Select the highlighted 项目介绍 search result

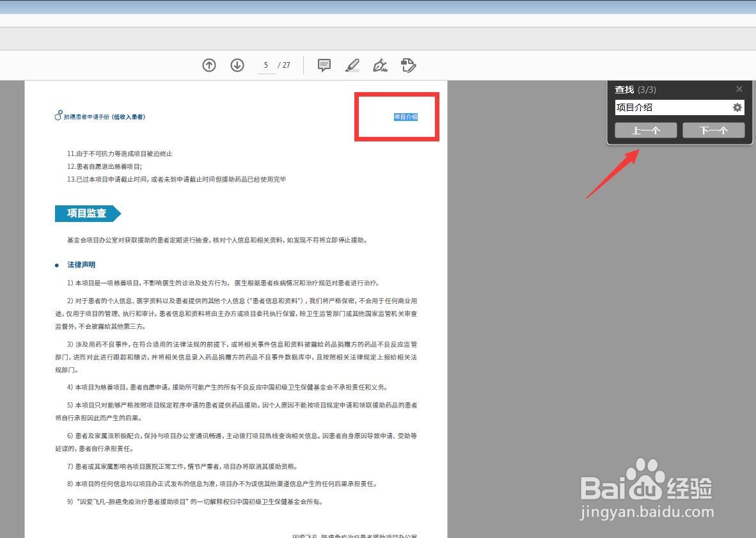[x=406, y=117]
